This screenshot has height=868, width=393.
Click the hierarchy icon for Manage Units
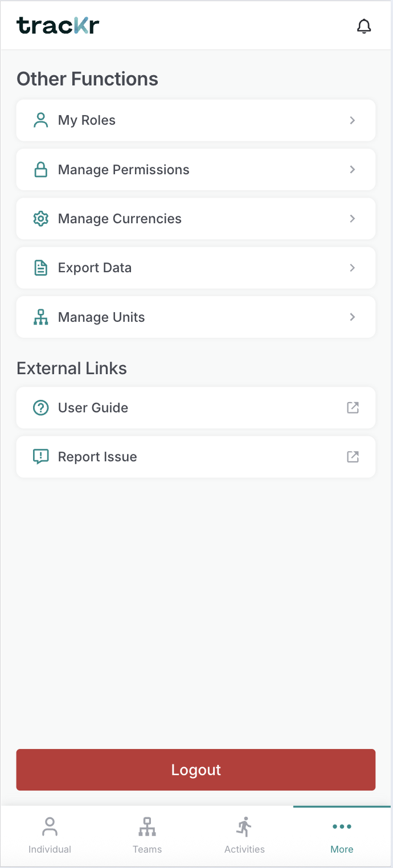tap(41, 317)
